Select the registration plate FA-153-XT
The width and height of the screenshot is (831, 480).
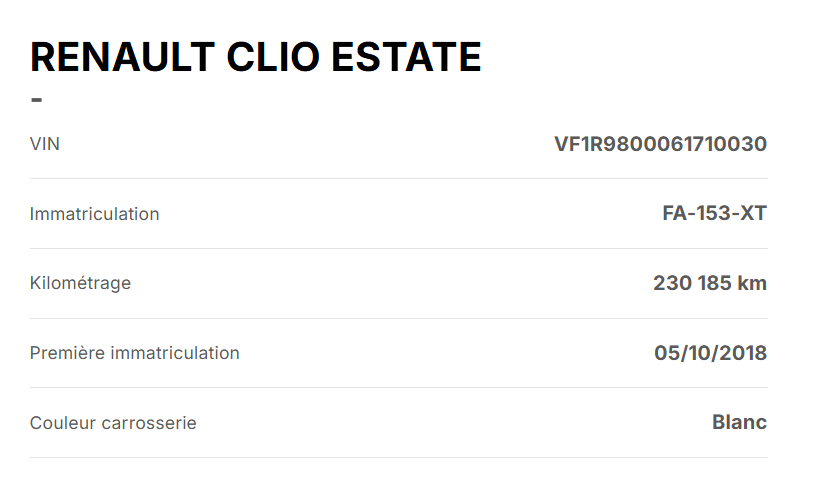click(x=714, y=214)
